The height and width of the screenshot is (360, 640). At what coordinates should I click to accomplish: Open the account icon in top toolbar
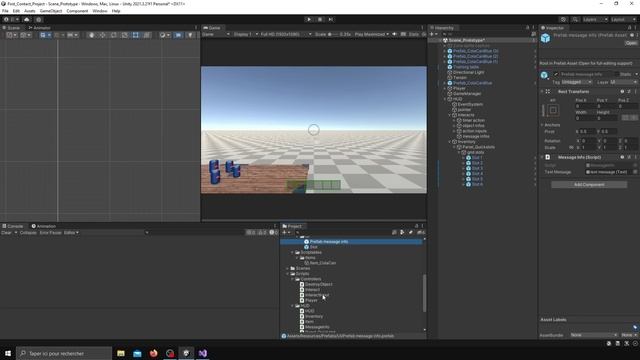click(6, 20)
